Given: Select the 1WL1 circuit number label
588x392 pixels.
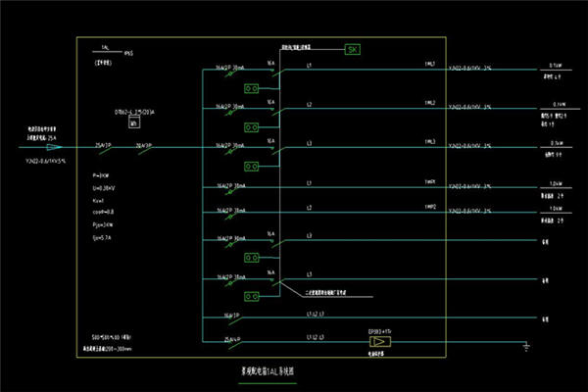Looking at the screenshot, I should (430, 64).
